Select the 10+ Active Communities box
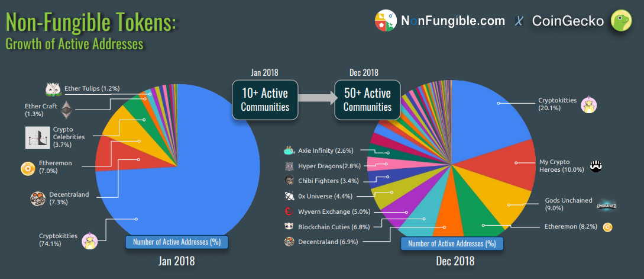This screenshot has height=279, width=644. [x=264, y=100]
